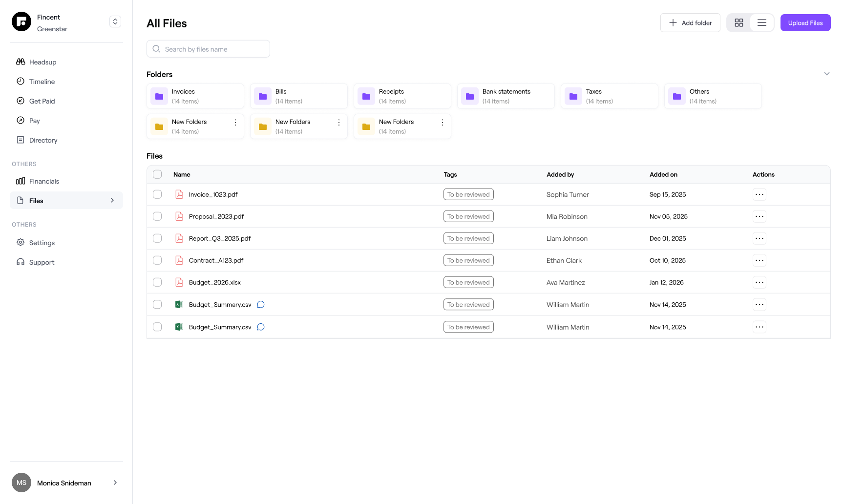The image size is (844, 504).
Task: Click the Search by files name field
Action: tap(208, 49)
